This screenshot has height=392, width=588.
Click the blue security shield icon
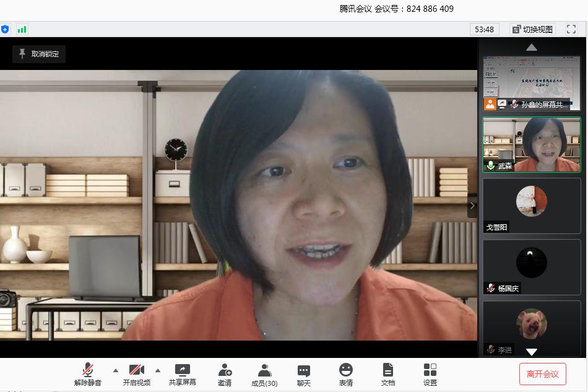click(x=5, y=29)
